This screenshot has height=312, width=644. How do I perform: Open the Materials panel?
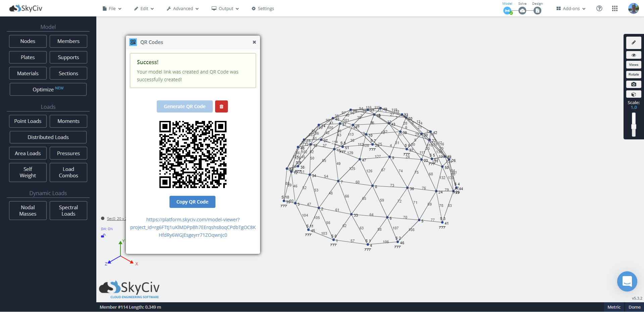coord(28,74)
